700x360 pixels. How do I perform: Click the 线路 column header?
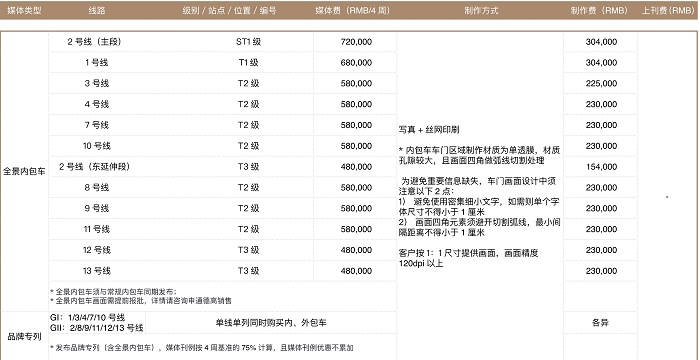[96, 11]
